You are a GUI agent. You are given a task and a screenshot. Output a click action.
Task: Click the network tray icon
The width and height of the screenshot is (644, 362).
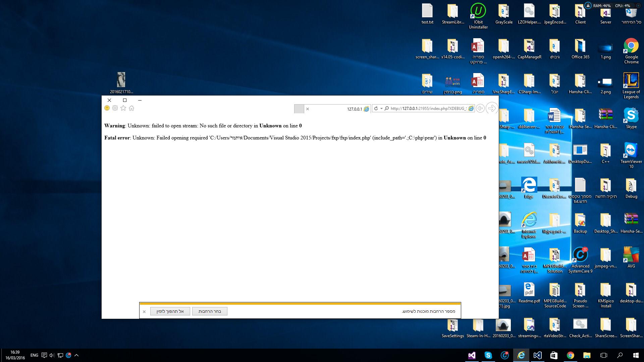(60, 355)
